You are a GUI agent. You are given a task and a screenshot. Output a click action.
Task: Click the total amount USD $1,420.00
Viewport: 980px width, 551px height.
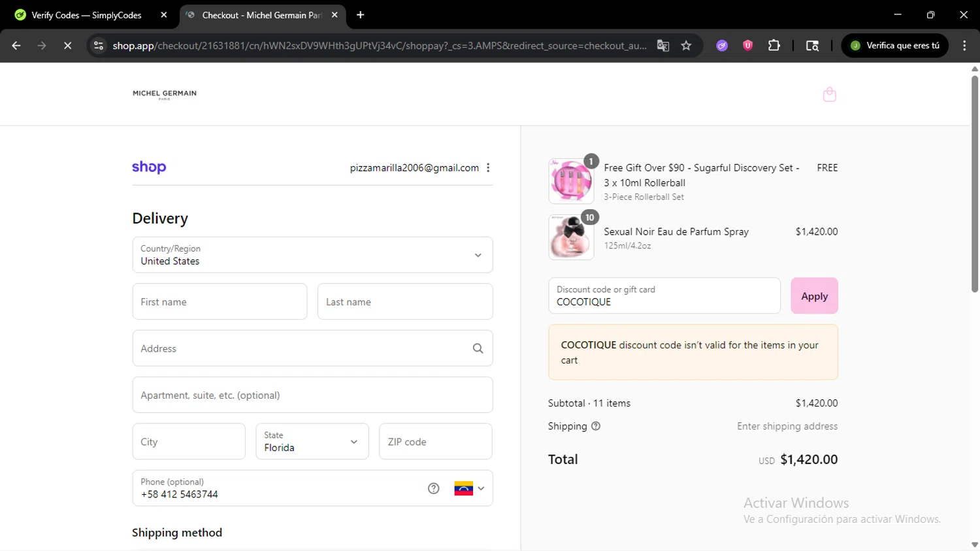(798, 459)
